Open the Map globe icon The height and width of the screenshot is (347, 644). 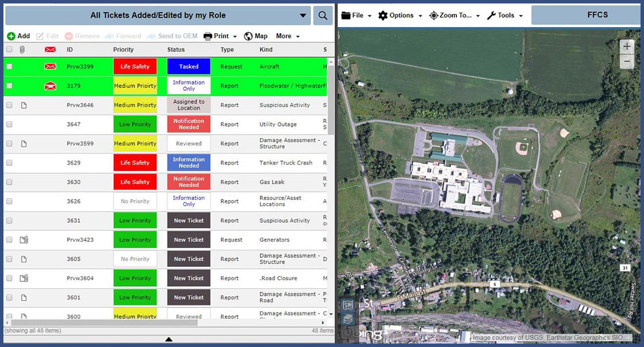tap(248, 36)
